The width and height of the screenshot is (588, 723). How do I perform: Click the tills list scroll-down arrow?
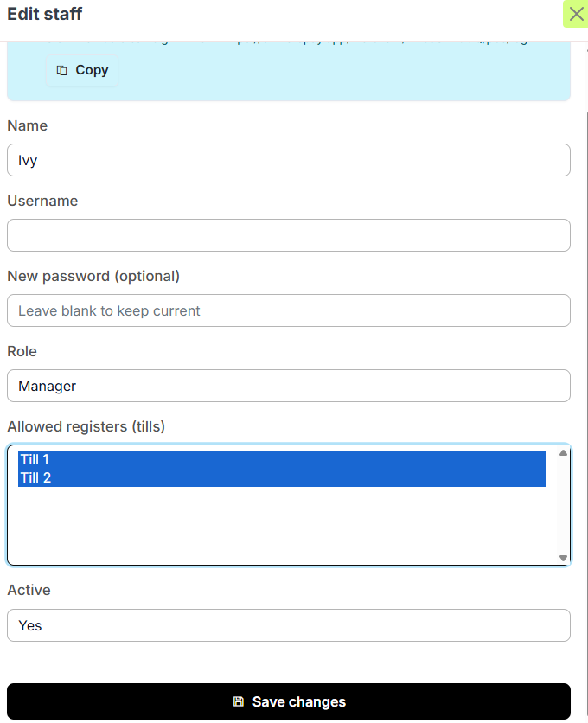coord(563,558)
